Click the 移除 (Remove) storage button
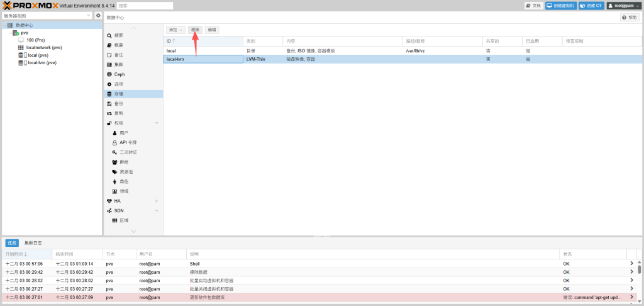This screenshot has width=644, height=306. click(195, 30)
